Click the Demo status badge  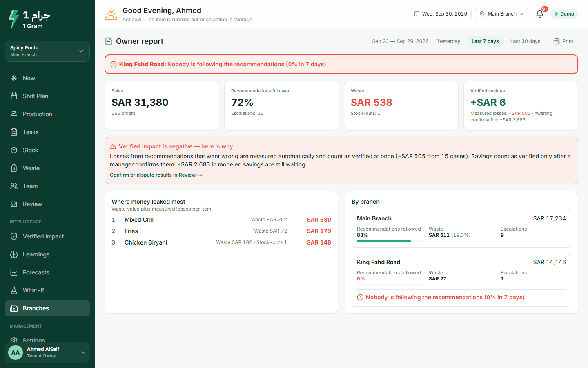tap(564, 14)
